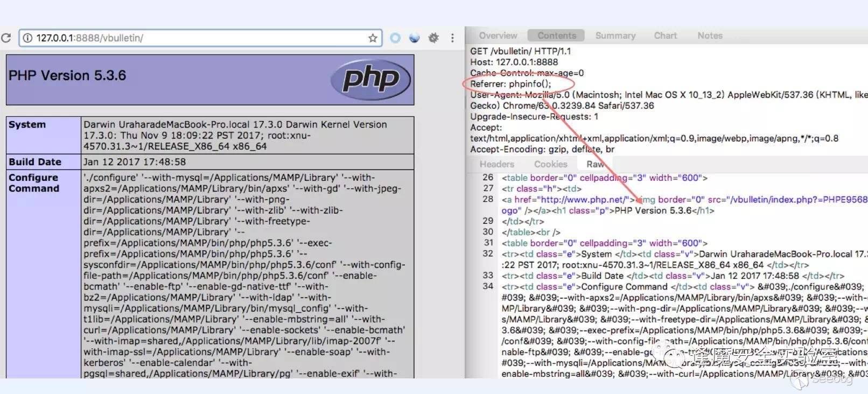
Task: Select the 'Build Date' row label
Action: tap(35, 162)
